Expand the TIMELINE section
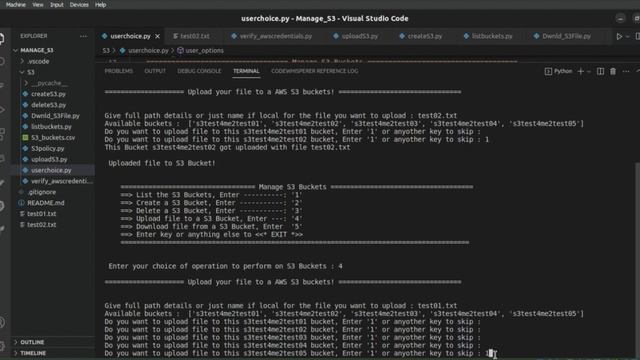The width and height of the screenshot is (640, 360). pyautogui.click(x=33, y=353)
